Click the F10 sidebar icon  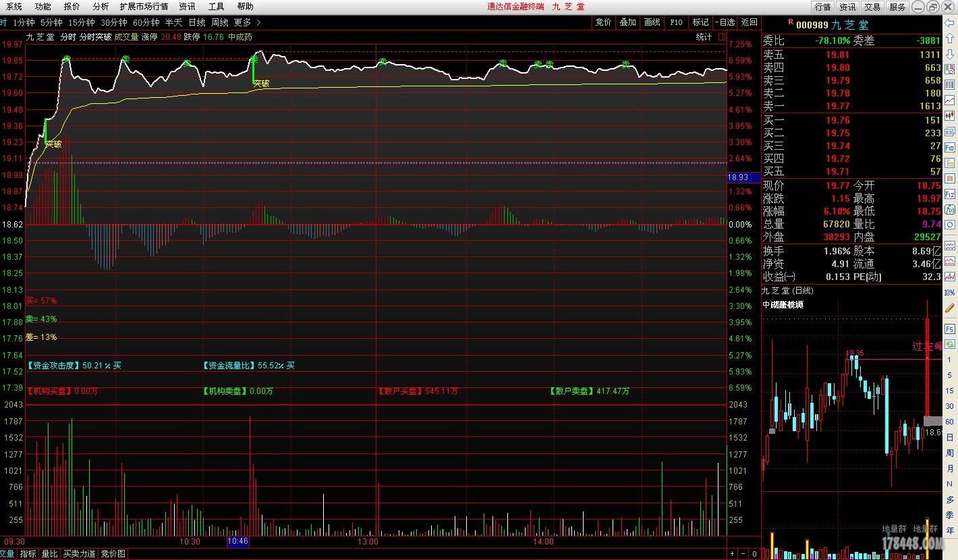coord(950,146)
